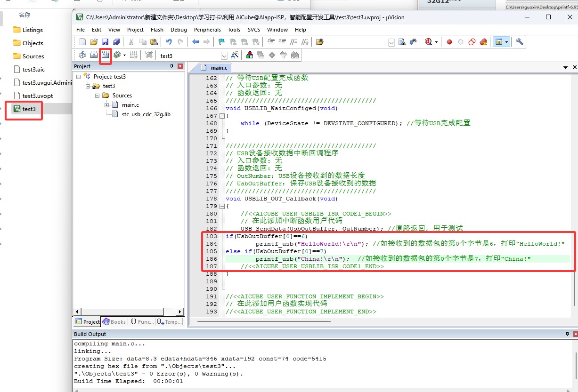
Task: Collapse the Project: test3 tree node
Action: [78, 76]
